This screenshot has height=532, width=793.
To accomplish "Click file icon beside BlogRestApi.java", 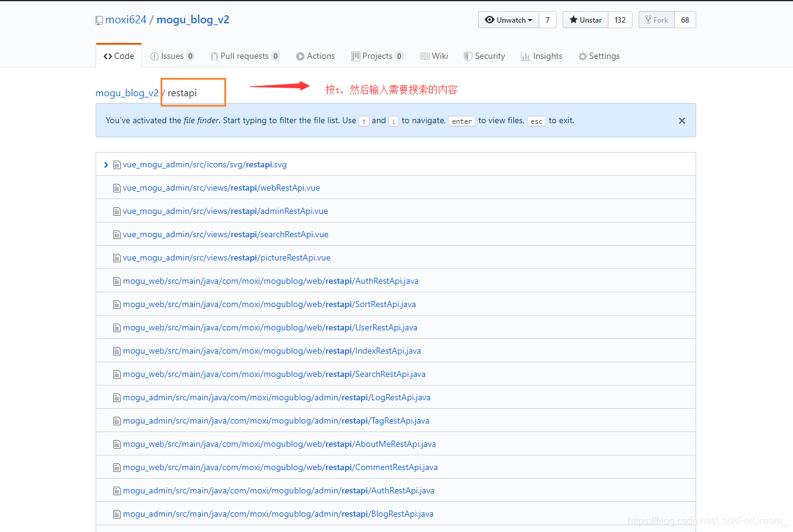I will pos(116,514).
